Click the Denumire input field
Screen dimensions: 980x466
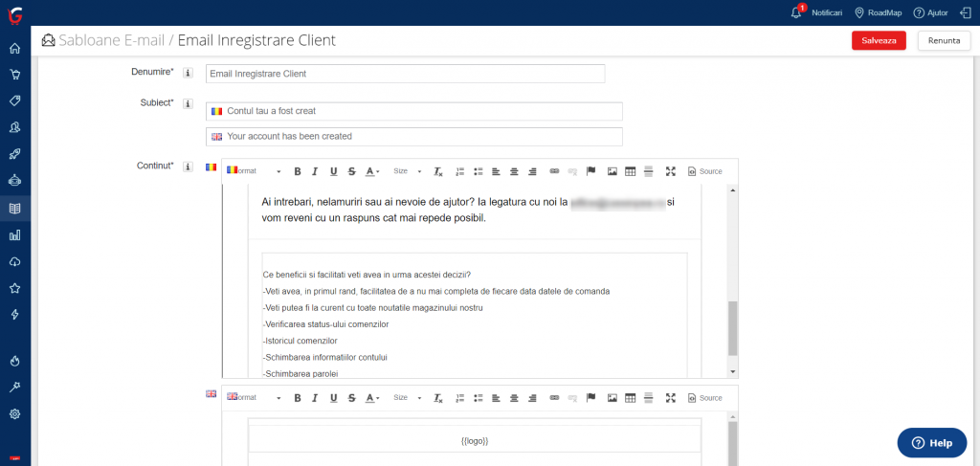click(405, 74)
